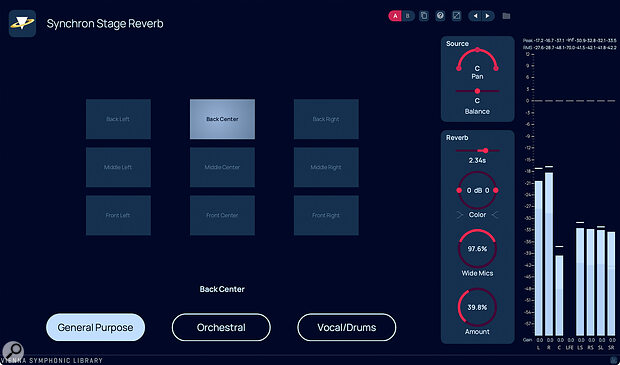Switch to preset slot A
620x365 pixels.
[395, 16]
